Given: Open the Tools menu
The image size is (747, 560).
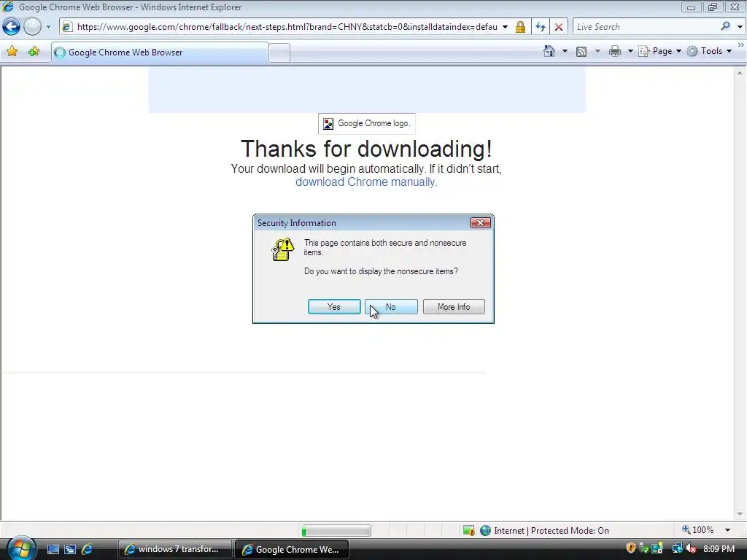Looking at the screenshot, I should [x=709, y=51].
